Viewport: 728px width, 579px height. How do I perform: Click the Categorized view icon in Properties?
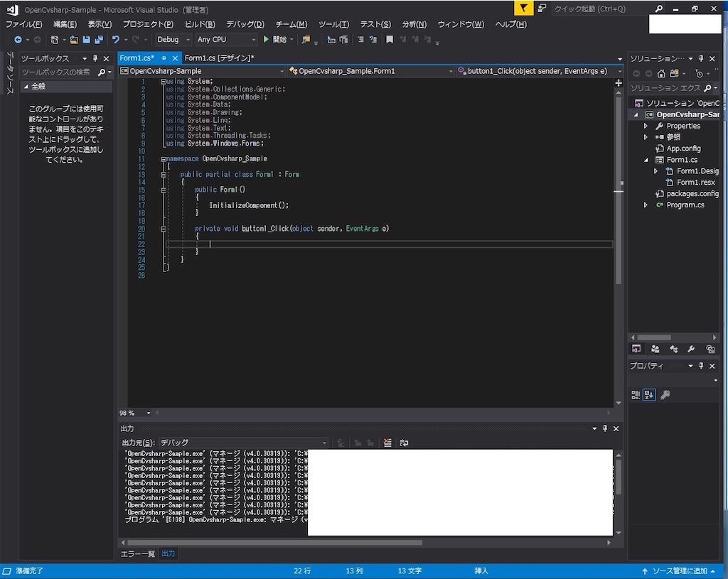click(x=636, y=395)
